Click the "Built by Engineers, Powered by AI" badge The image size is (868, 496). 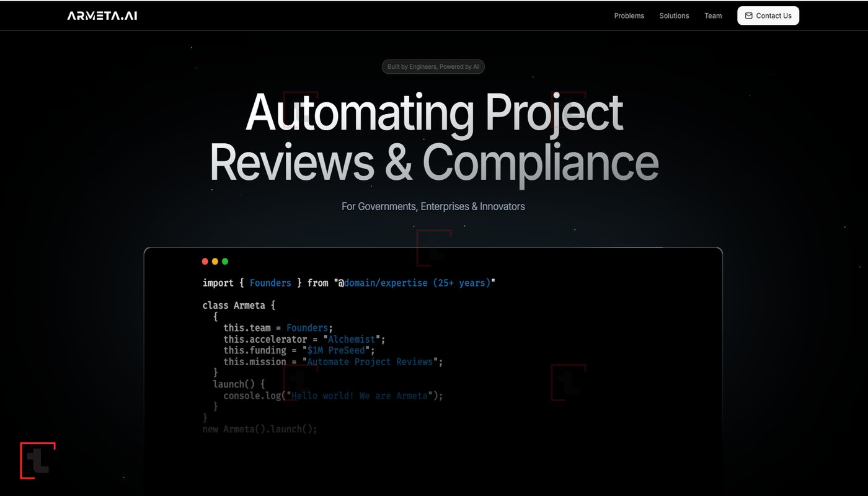433,67
